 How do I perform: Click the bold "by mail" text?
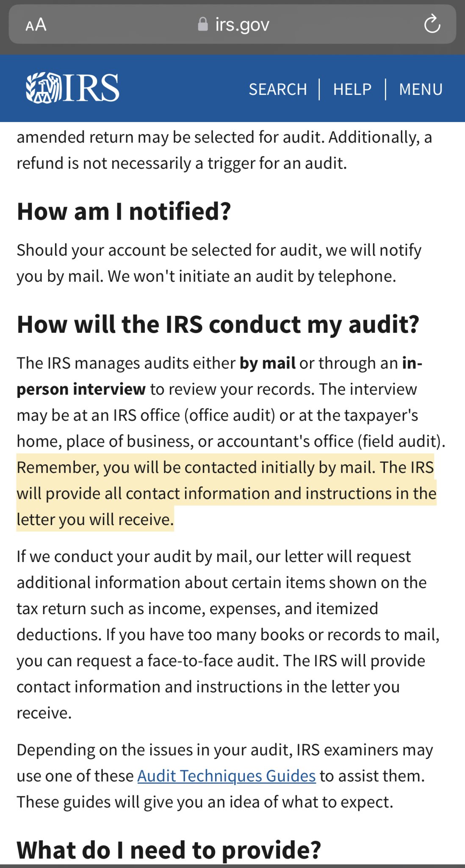pyautogui.click(x=268, y=363)
